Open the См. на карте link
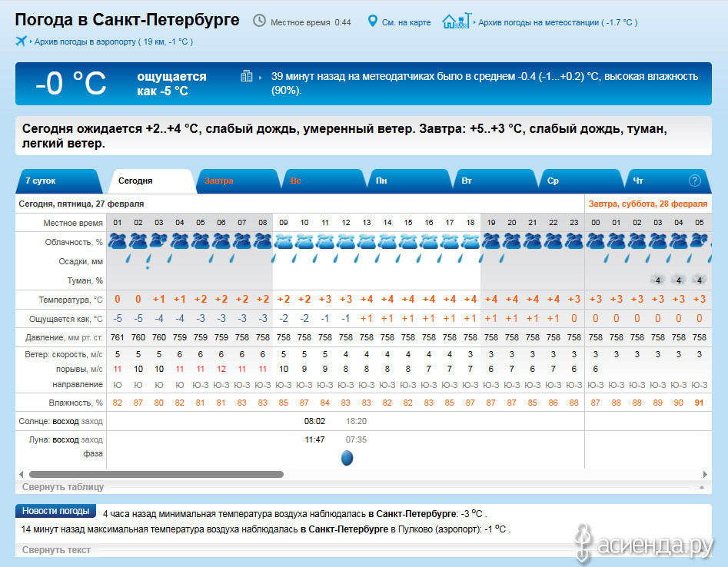This screenshot has width=728, height=567. click(x=406, y=22)
